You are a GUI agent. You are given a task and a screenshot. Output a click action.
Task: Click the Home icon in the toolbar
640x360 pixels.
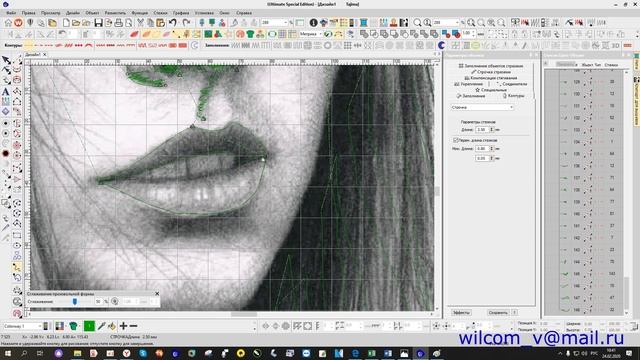pos(8,23)
